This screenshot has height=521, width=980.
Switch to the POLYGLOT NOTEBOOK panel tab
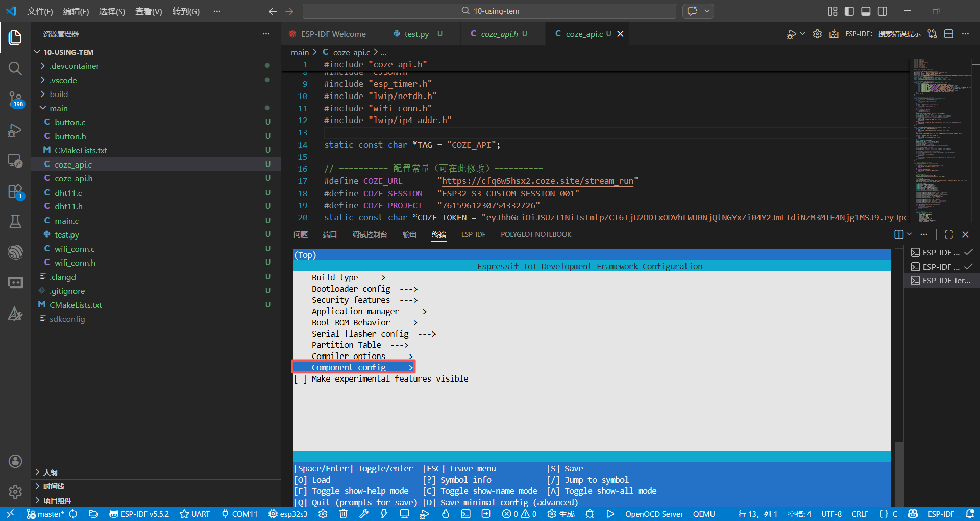pos(536,234)
